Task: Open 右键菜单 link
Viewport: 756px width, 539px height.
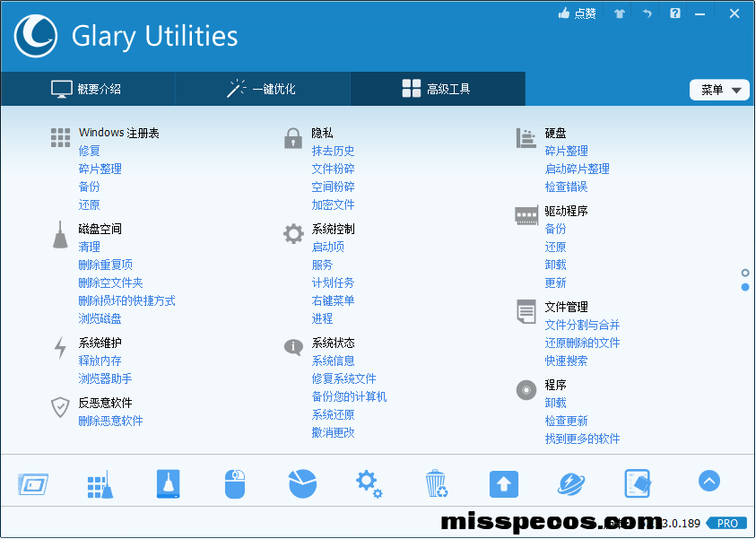Action: tap(334, 300)
